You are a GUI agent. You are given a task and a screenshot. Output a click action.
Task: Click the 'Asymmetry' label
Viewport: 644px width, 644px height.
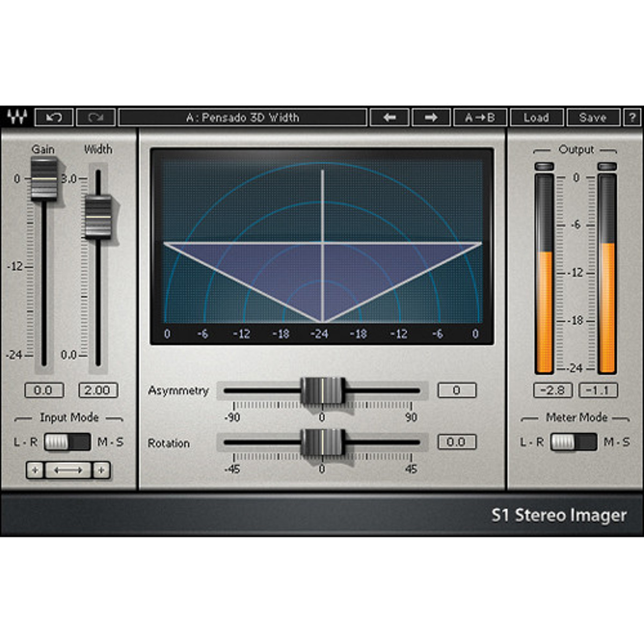[178, 391]
